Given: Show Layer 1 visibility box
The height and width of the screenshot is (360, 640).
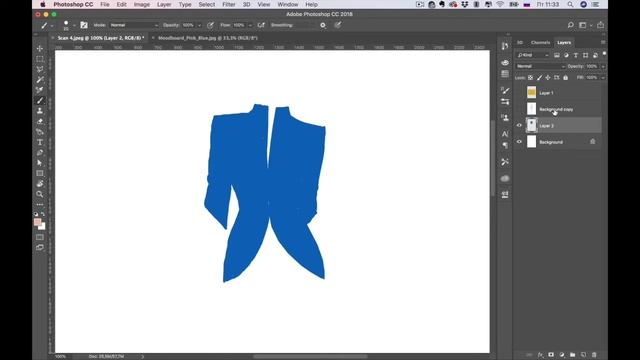Looking at the screenshot, I should click(519, 93).
